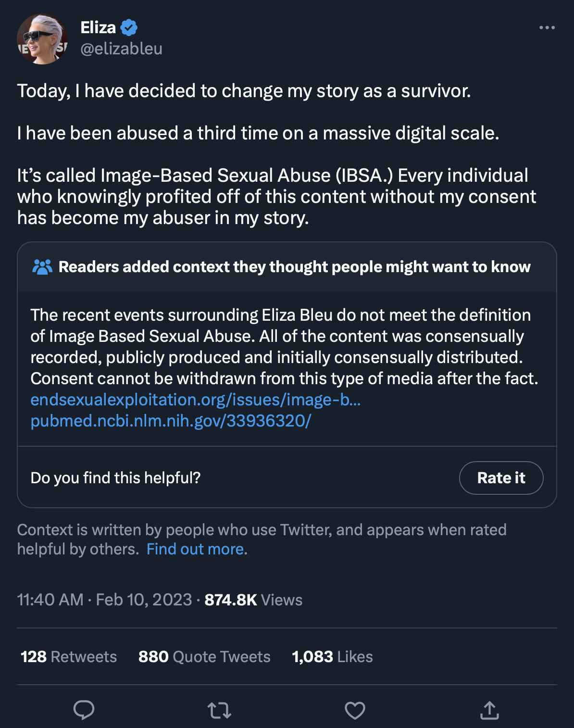Viewport: 574px width, 728px height.
Task: Open Eliza's profile picture
Action: pos(42,39)
